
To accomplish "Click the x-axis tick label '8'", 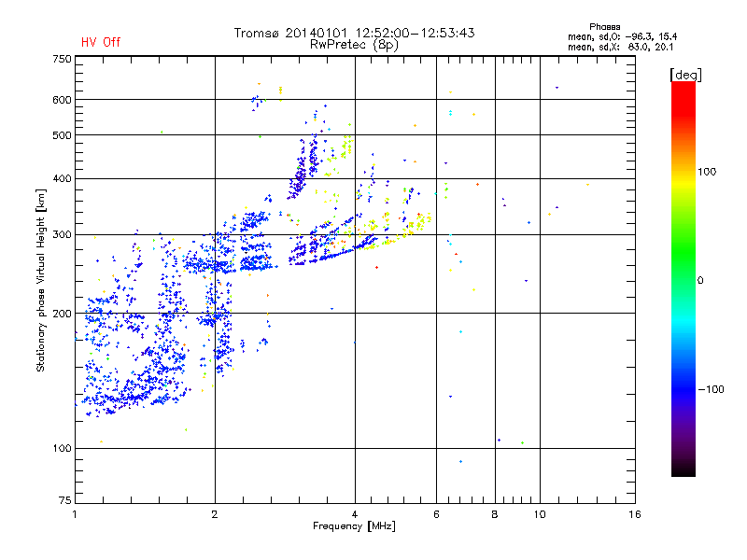I will (495, 514).
